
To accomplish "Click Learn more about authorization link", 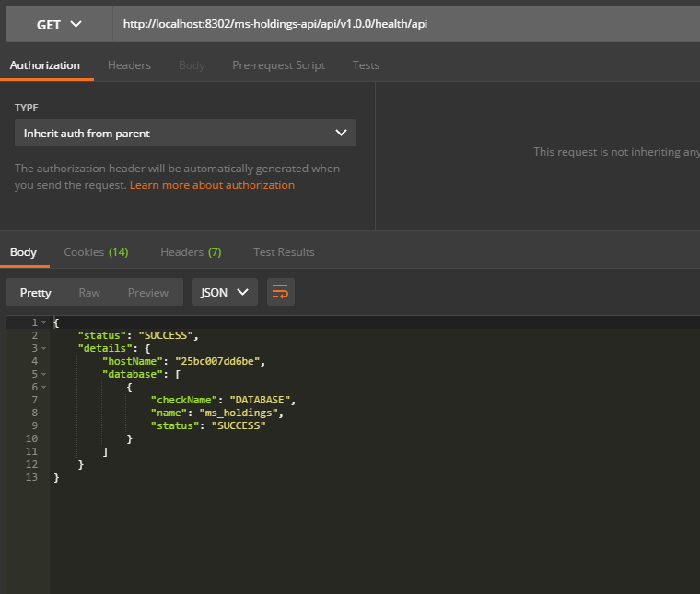I will (212, 185).
